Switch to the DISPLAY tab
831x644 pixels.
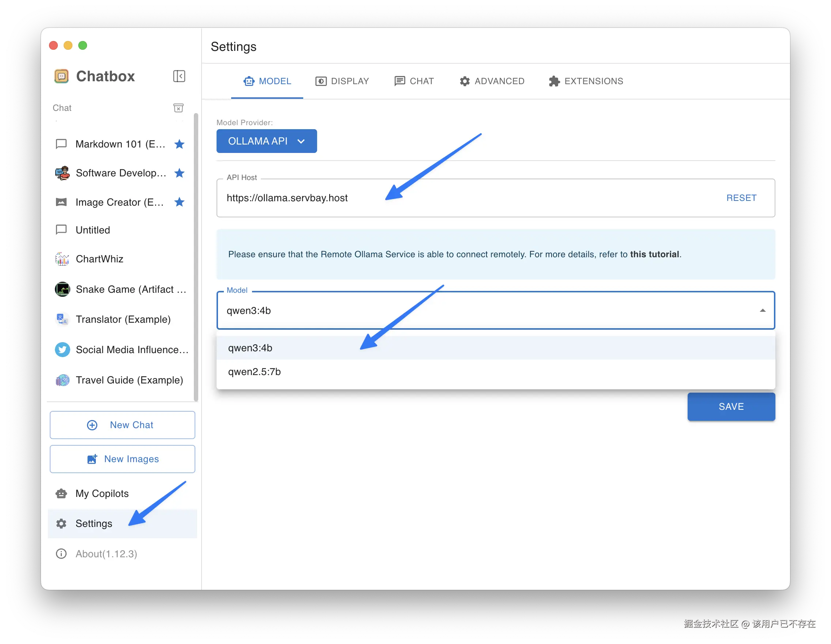coord(342,81)
